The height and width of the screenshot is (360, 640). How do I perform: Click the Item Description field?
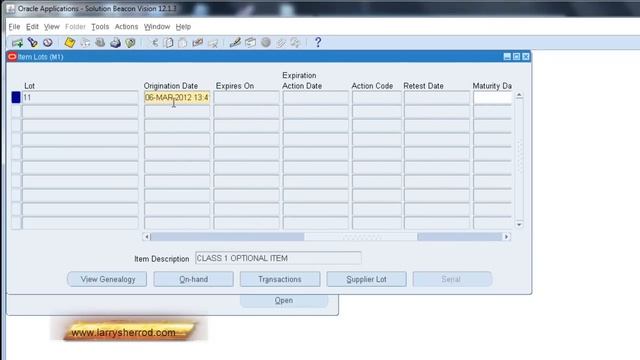click(278, 258)
